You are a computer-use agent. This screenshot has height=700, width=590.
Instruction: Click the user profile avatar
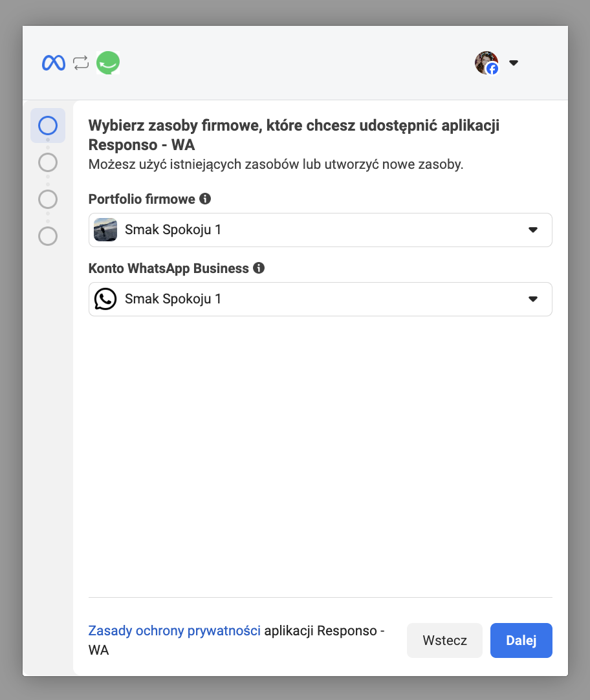pos(486,63)
